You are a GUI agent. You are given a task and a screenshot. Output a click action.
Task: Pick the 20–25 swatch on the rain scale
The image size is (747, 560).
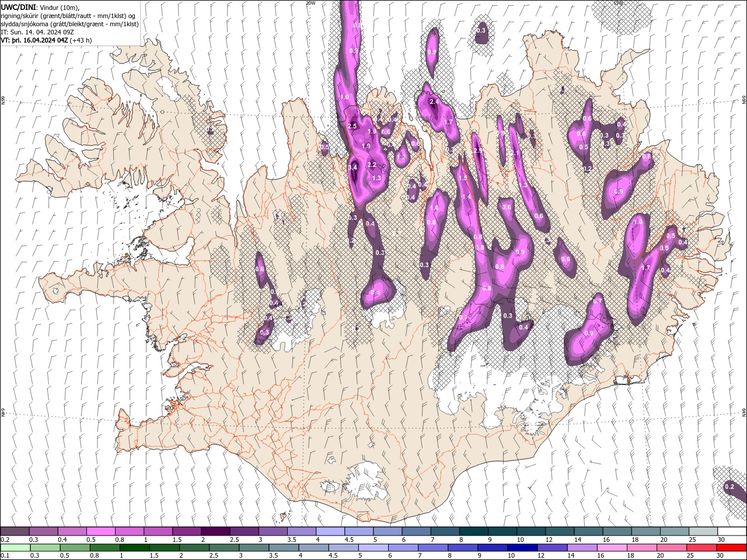point(671,547)
